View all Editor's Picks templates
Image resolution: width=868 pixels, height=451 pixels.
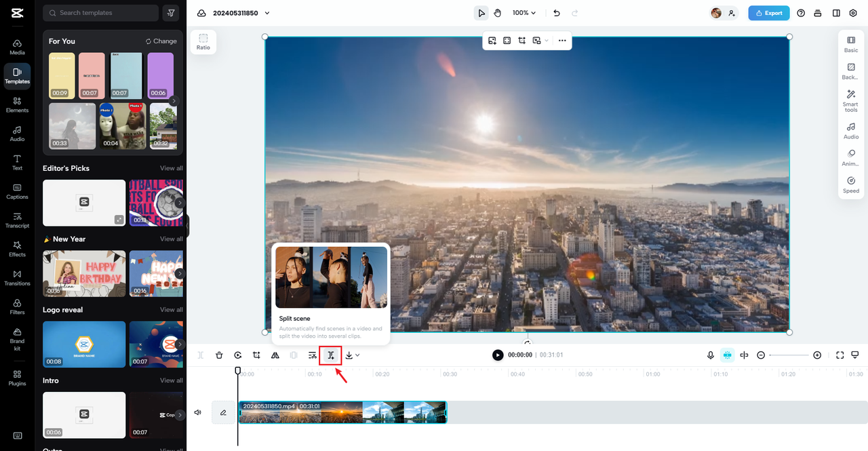point(171,168)
